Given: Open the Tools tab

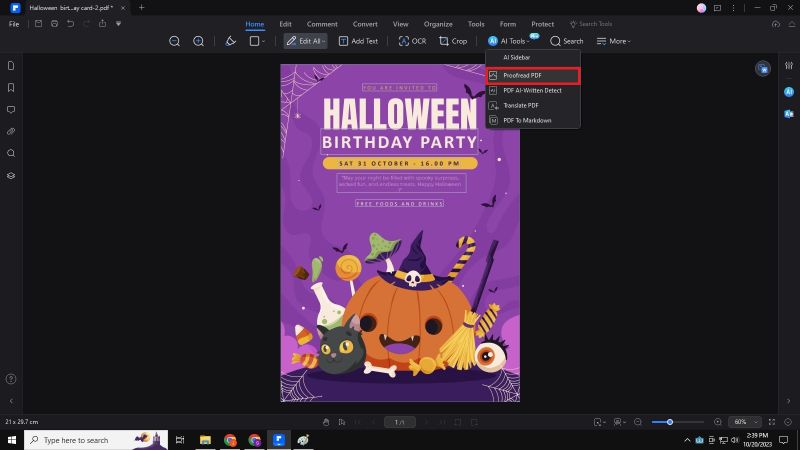Looking at the screenshot, I should [x=476, y=24].
